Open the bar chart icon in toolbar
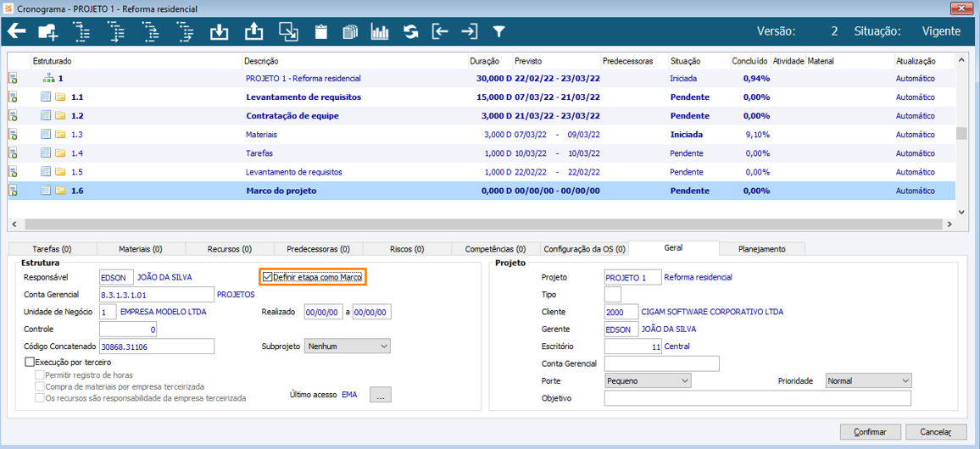The width and height of the screenshot is (980, 449). coord(380,32)
